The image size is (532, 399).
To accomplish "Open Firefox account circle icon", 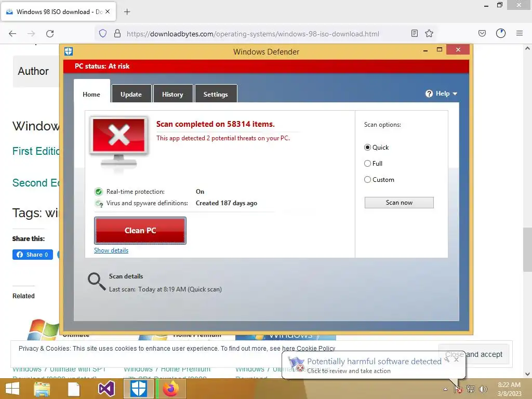I will 501,33.
